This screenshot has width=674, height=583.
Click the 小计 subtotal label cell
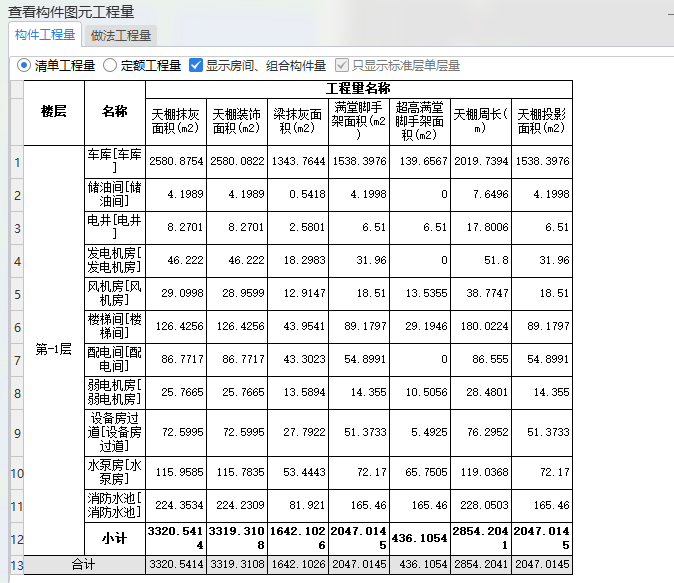pyautogui.click(x=115, y=538)
